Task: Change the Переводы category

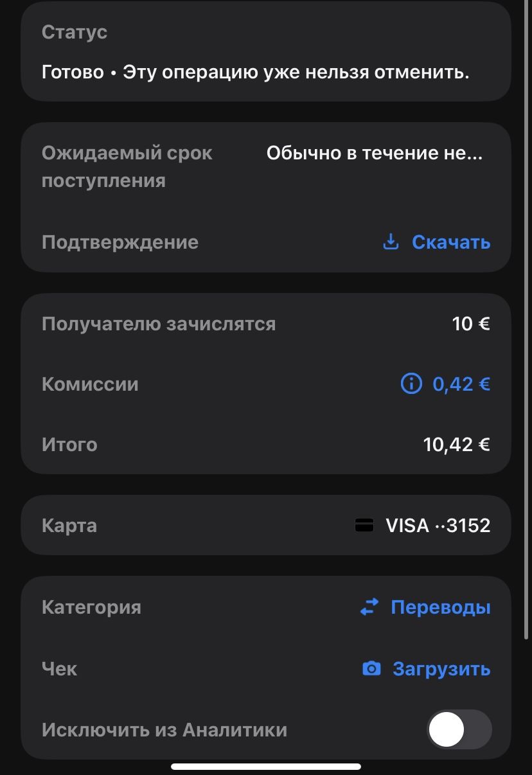Action: click(440, 607)
